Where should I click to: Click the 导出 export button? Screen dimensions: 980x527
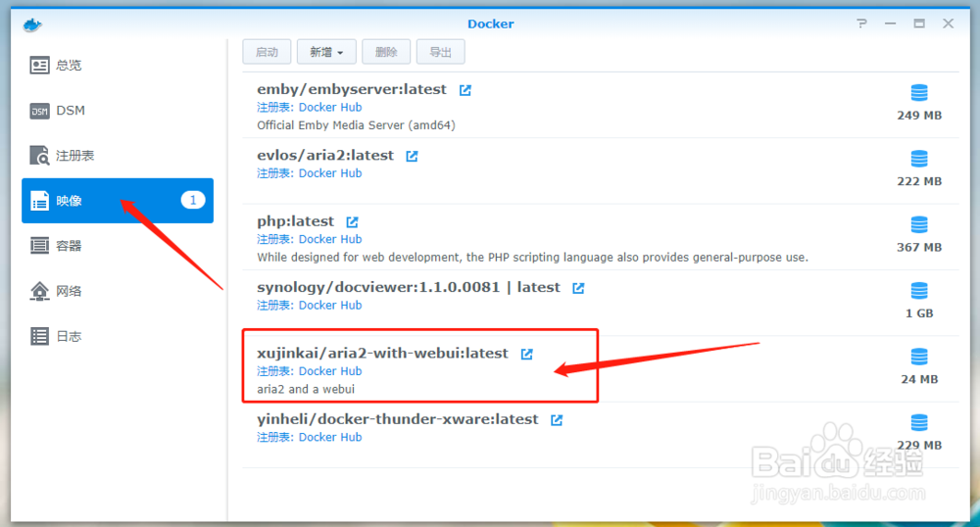coord(440,52)
